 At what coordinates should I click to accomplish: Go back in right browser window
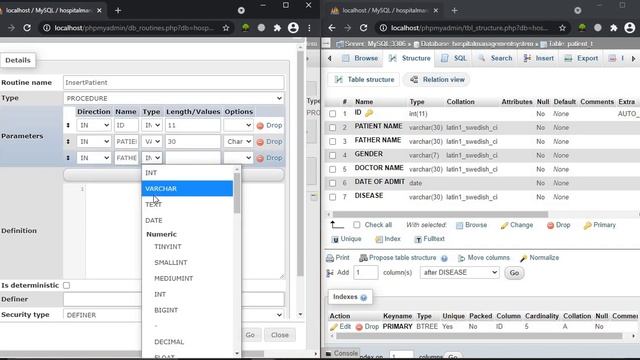[332, 28]
